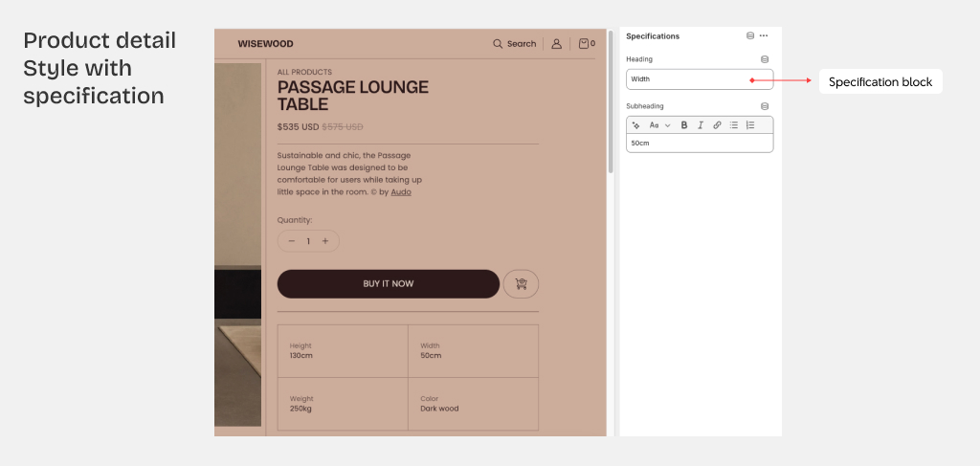Click the add-to-cart icon beside Buy It Now
This screenshot has width=980, height=466.
[x=521, y=284]
